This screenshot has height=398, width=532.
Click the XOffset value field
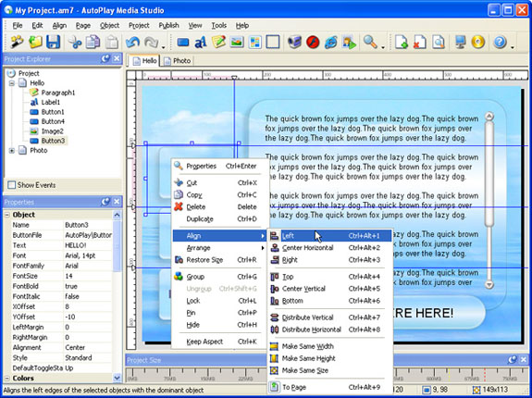click(x=88, y=306)
